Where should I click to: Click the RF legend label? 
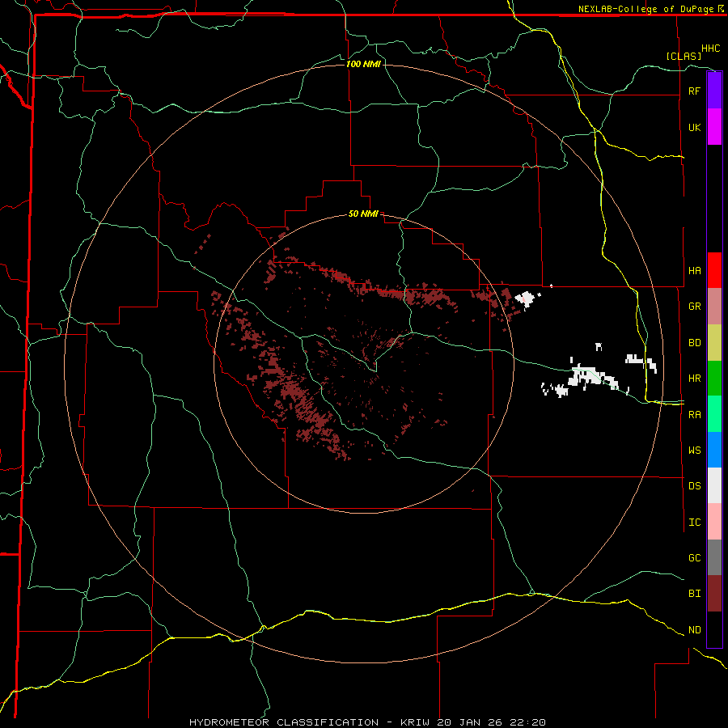point(694,91)
